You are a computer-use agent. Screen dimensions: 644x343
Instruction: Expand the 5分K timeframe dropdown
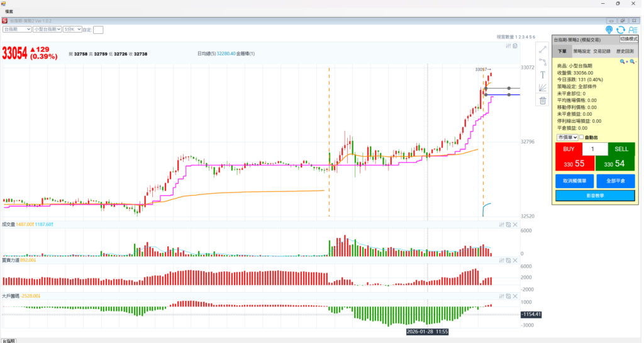click(x=71, y=29)
